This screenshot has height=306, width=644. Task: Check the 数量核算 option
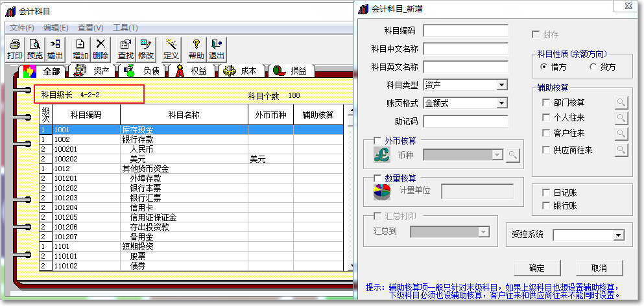coord(378,178)
